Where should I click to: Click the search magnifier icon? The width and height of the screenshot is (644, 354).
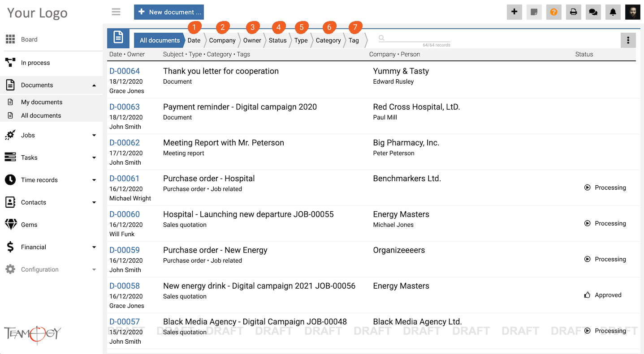coord(382,38)
